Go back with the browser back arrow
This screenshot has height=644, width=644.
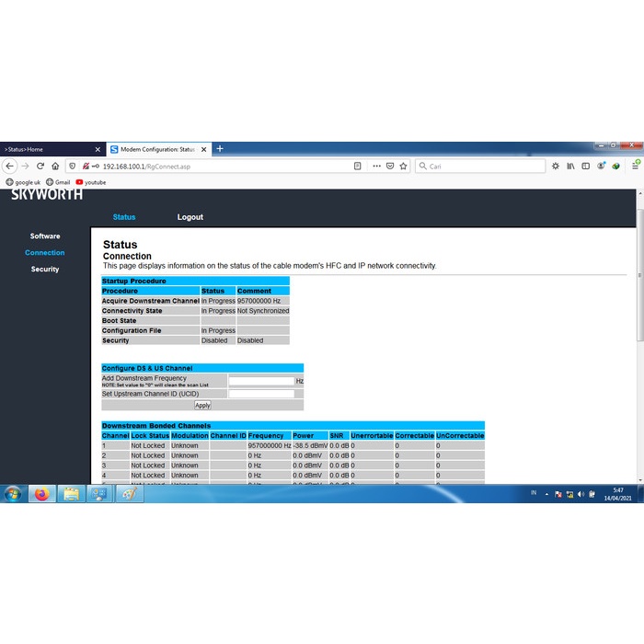tap(10, 166)
